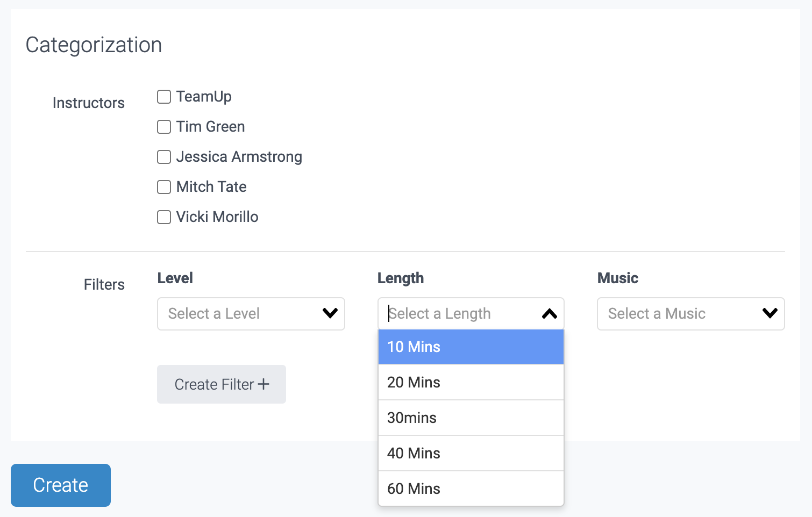Select the 60 Mins length option
This screenshot has height=517, width=812.
click(x=471, y=489)
